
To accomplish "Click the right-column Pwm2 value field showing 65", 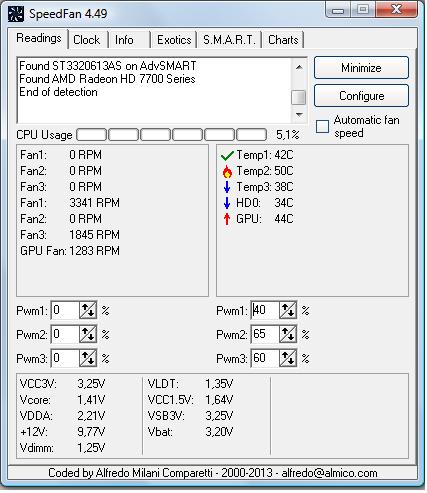I will pos(265,334).
